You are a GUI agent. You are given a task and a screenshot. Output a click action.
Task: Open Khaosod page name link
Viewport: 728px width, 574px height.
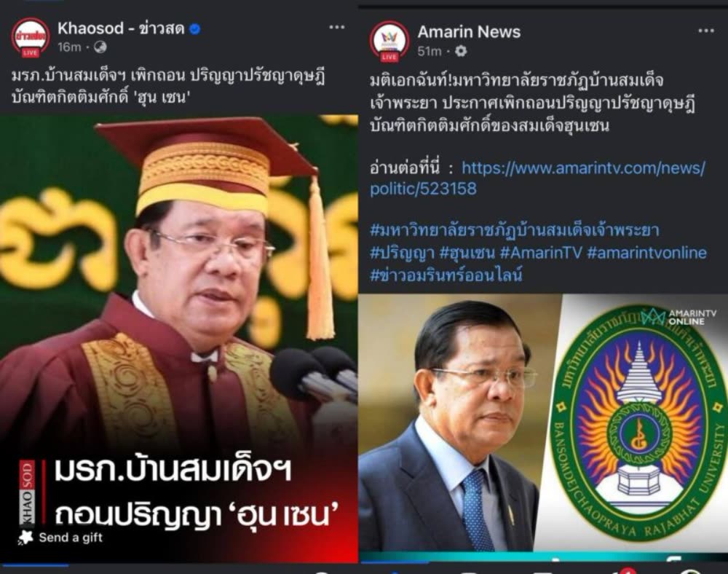(121, 29)
